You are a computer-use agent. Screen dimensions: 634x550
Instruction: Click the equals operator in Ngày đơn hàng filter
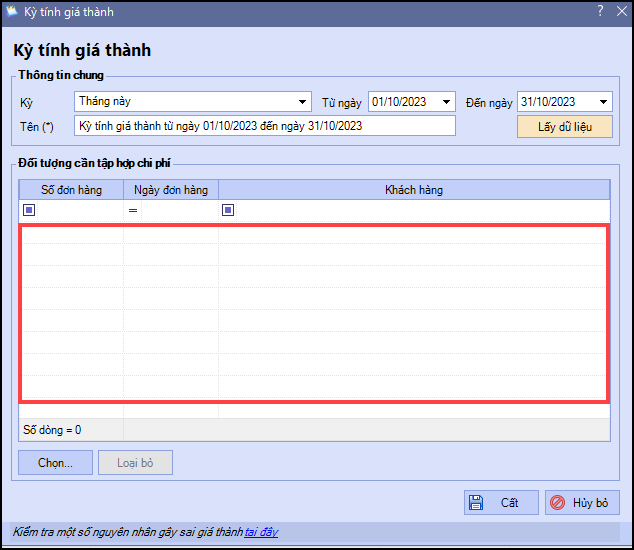[132, 210]
